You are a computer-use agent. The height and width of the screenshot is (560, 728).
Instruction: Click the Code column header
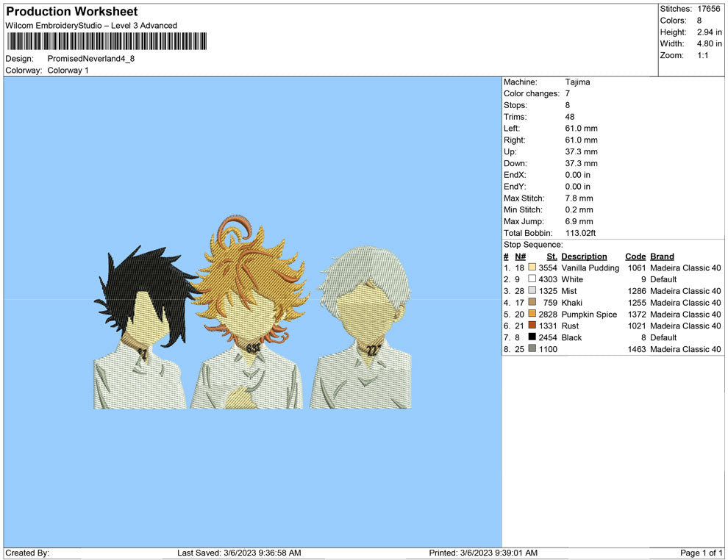coord(635,256)
